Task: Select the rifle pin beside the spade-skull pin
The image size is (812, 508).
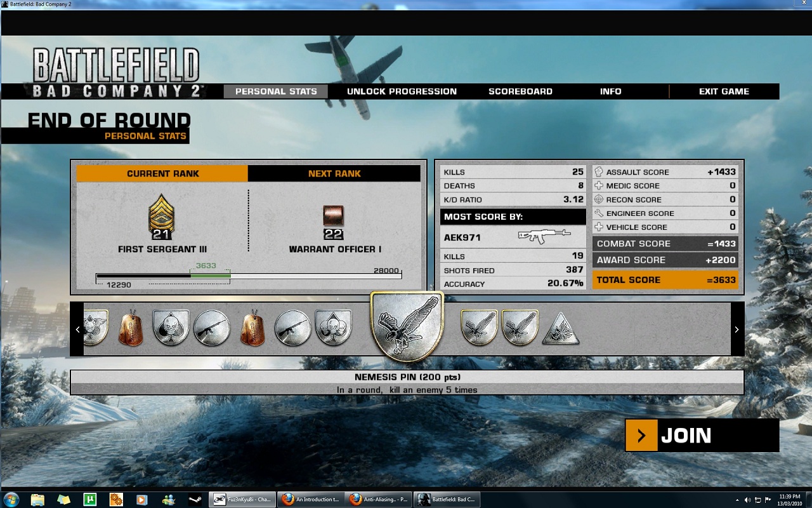Action: pyautogui.click(x=211, y=328)
